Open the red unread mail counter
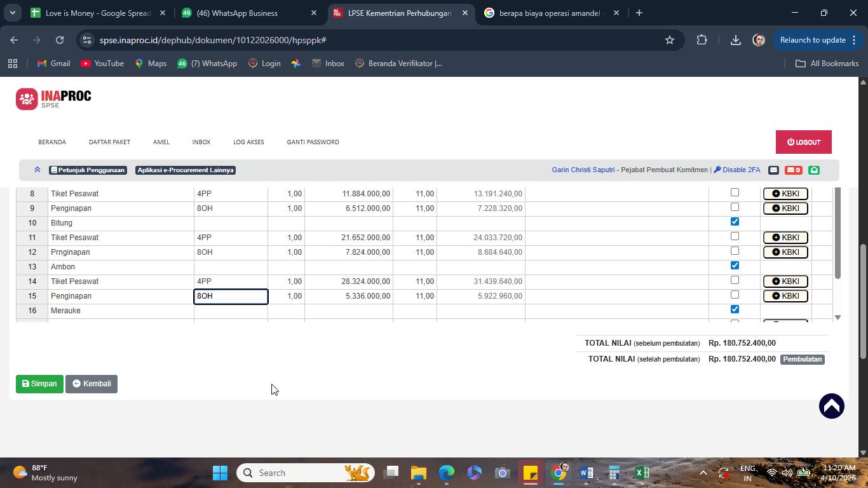This screenshot has width=868, height=488. coord(793,170)
